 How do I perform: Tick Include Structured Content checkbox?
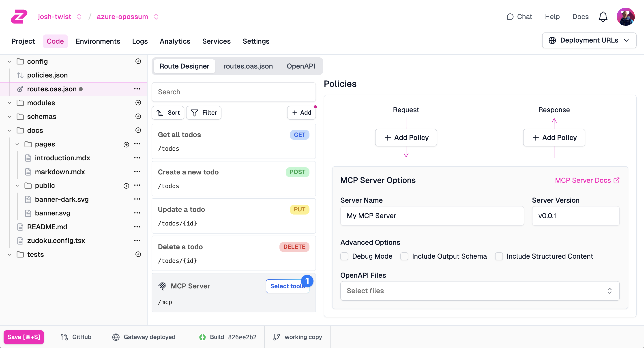click(x=499, y=256)
